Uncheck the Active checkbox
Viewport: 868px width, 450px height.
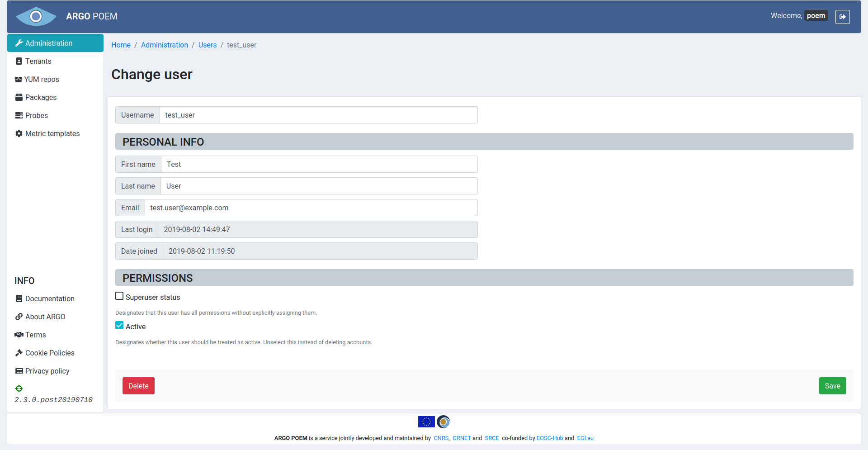119,325
